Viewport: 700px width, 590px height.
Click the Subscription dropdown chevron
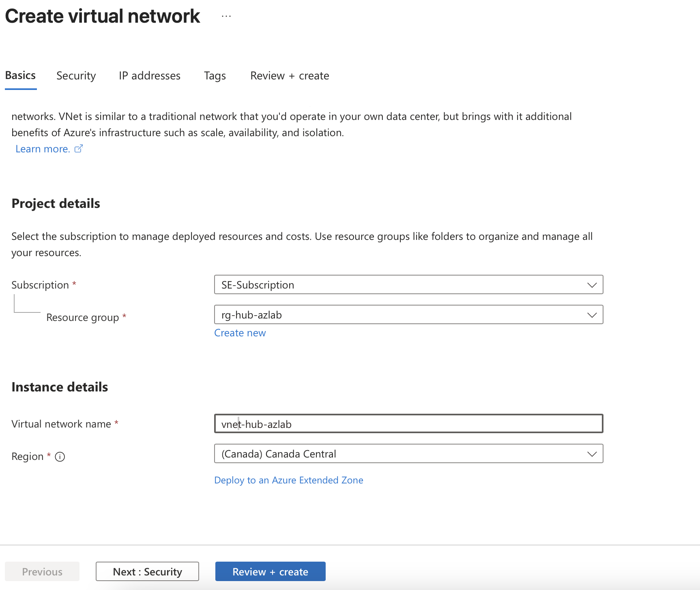(x=592, y=285)
